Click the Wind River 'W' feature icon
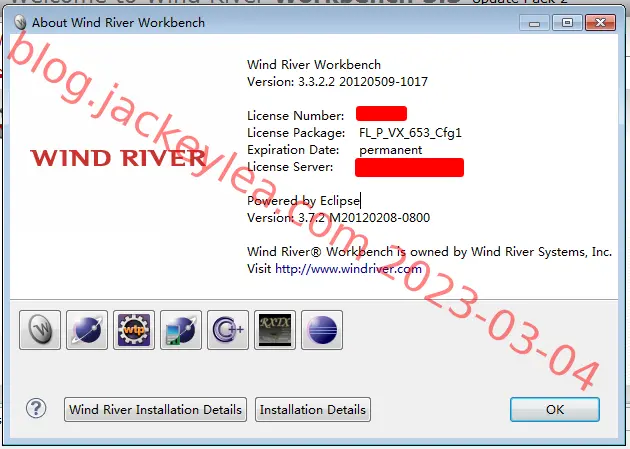630x449 pixels. pos(40,330)
